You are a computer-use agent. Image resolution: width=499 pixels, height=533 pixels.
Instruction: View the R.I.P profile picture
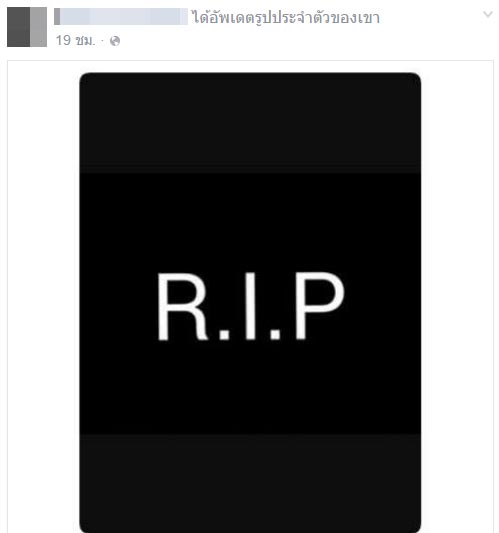click(x=250, y=303)
